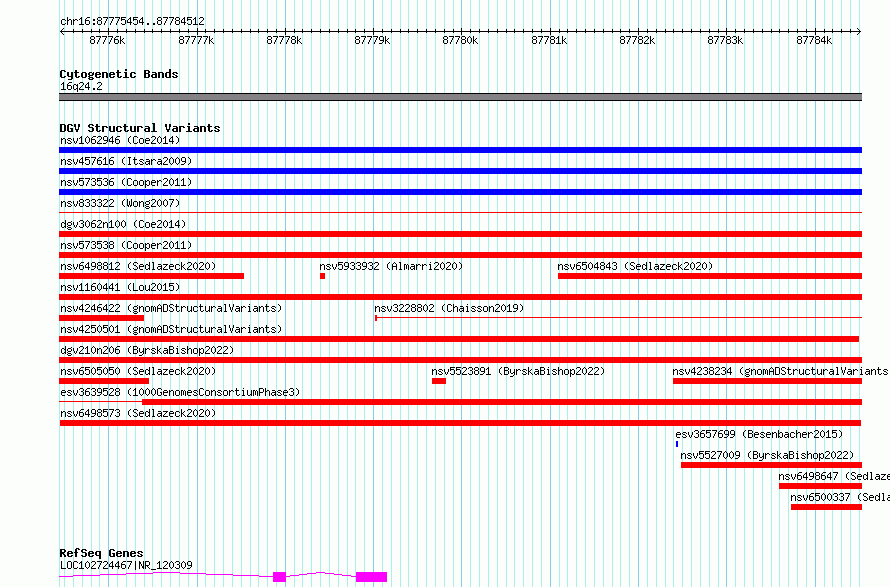Click the DGV Structural Variants track title
The width and height of the screenshot is (890, 587).
tap(140, 128)
